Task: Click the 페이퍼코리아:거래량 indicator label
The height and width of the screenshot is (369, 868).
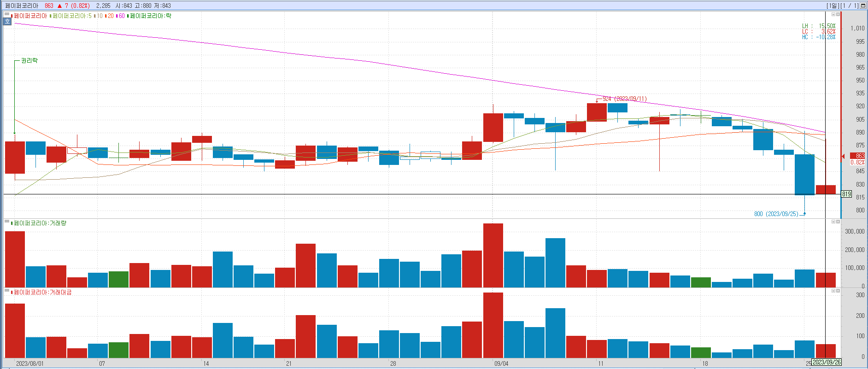Action: 40,223
